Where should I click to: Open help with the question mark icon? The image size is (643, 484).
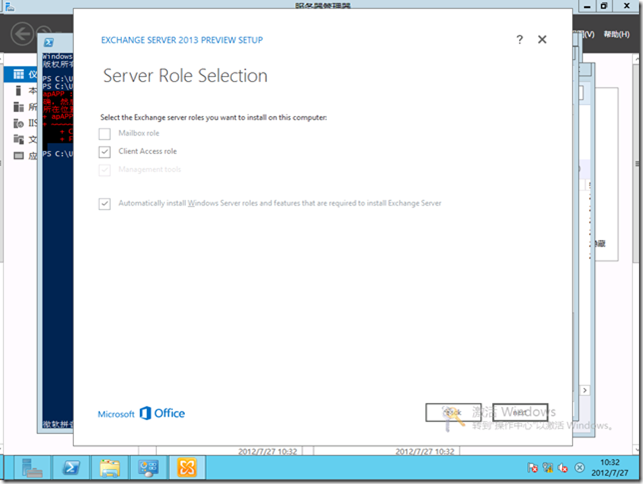point(520,39)
